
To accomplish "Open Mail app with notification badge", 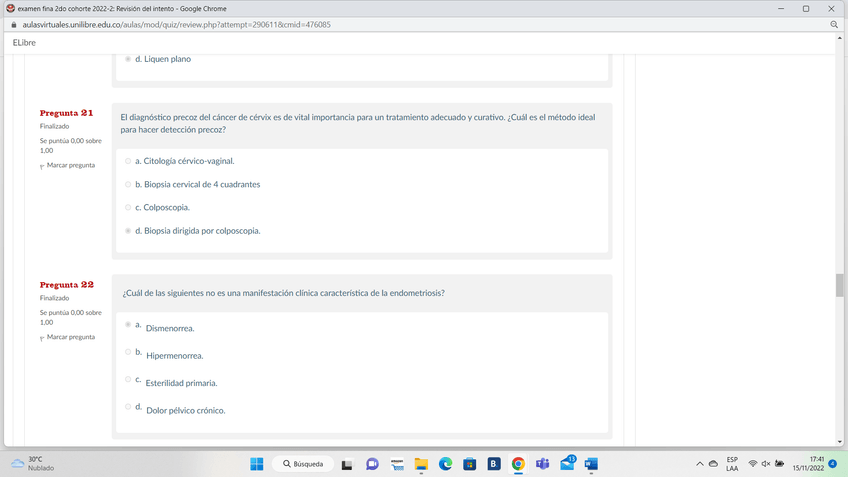I will point(567,463).
